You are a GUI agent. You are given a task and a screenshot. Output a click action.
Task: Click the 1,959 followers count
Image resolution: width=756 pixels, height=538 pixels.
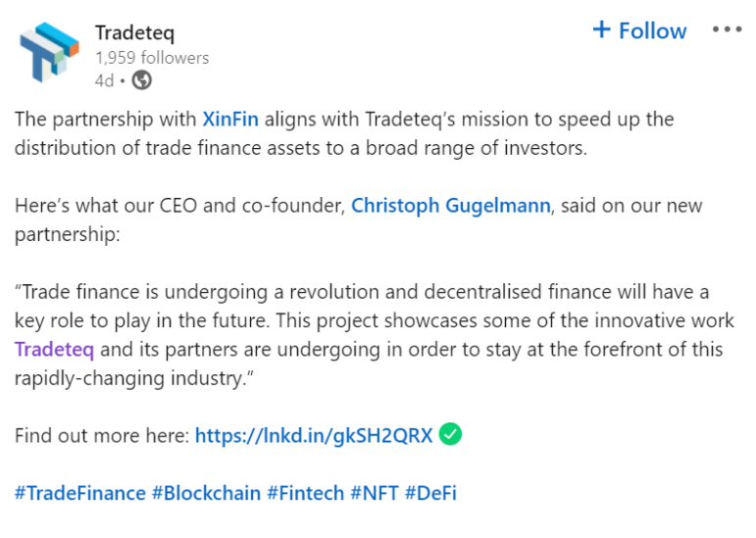pos(152,58)
